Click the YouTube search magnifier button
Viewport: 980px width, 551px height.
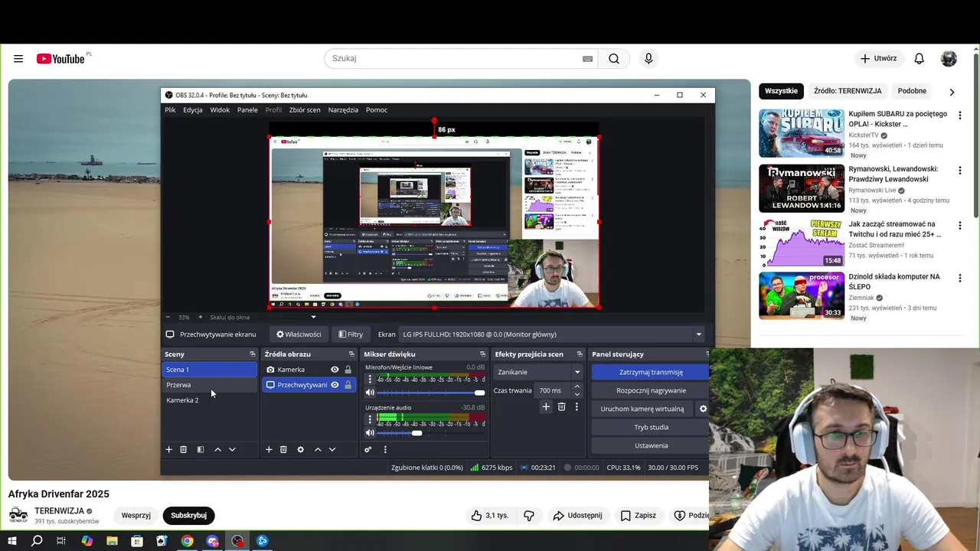[614, 59]
